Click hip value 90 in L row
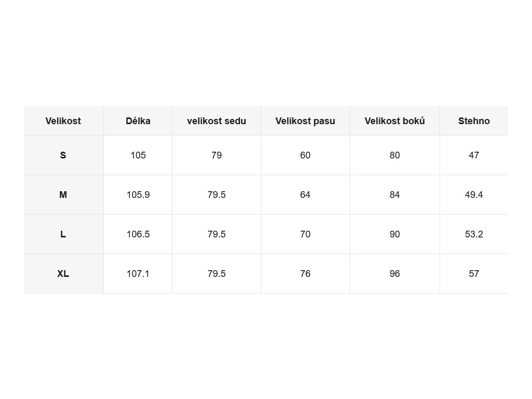The image size is (532, 399). click(395, 234)
